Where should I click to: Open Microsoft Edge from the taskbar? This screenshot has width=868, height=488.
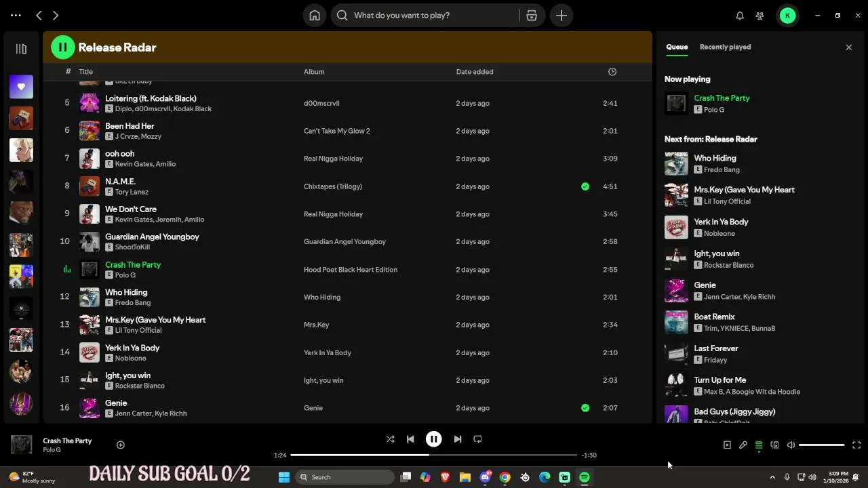(x=545, y=477)
